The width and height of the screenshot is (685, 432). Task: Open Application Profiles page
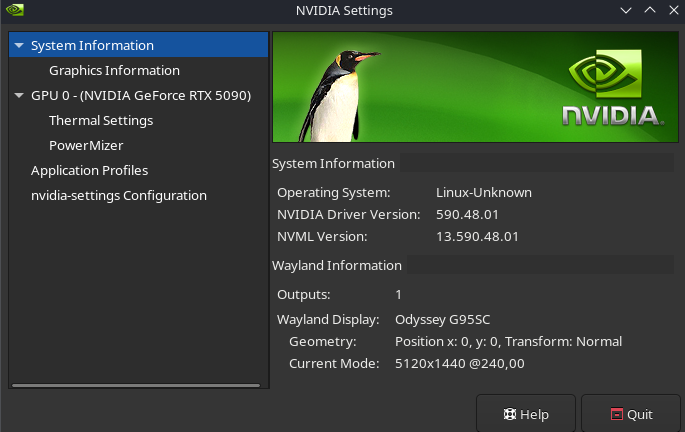point(90,170)
